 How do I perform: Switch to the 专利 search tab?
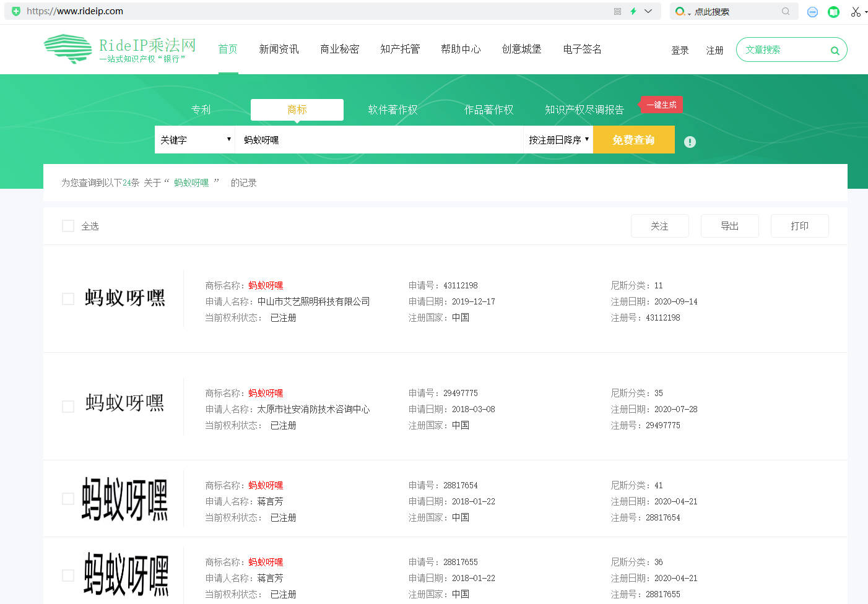(201, 110)
